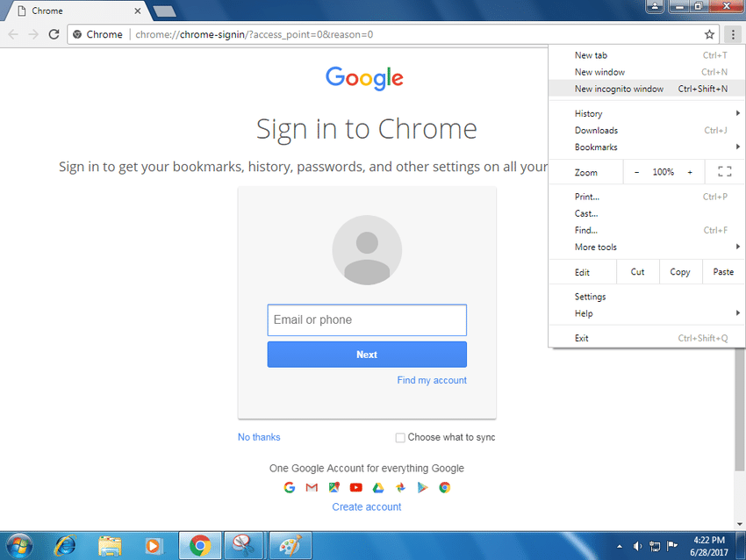Screen dimensions: 746x560
Task: Switch to Paint on the taskbar
Action: click(x=291, y=546)
